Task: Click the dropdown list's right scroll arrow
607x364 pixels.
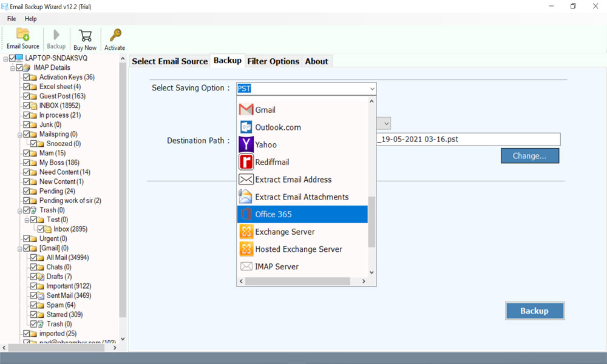Action: pos(364,281)
